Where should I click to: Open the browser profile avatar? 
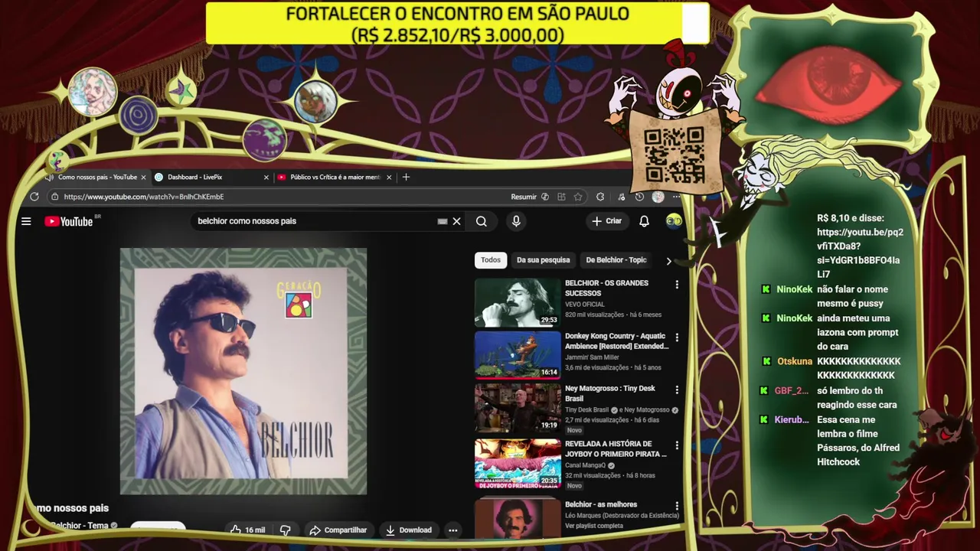658,197
